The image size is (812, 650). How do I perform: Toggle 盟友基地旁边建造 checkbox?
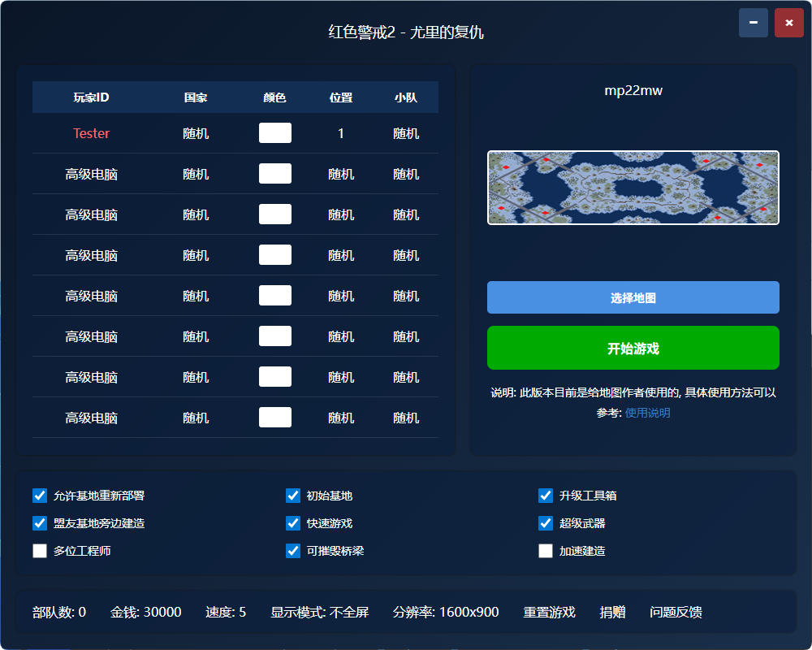pyautogui.click(x=40, y=523)
